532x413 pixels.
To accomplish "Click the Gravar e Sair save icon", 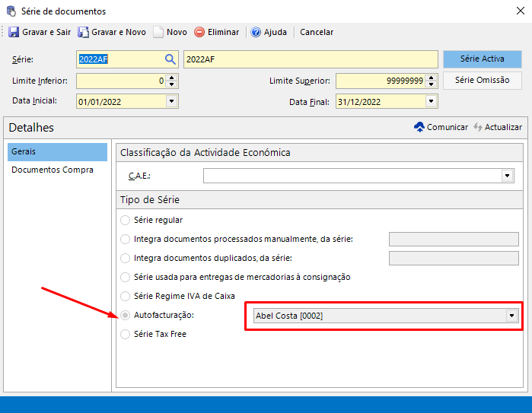I will [14, 32].
